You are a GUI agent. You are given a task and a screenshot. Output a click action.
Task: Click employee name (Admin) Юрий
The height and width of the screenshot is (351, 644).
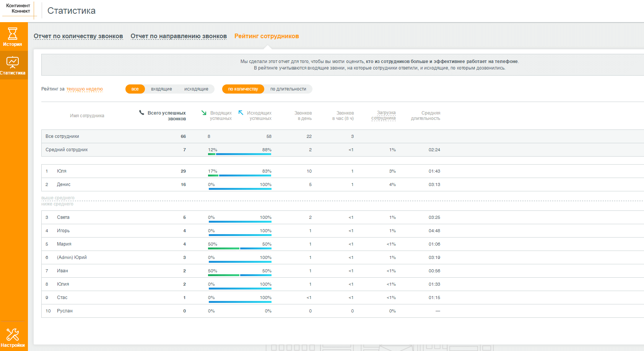click(x=72, y=257)
